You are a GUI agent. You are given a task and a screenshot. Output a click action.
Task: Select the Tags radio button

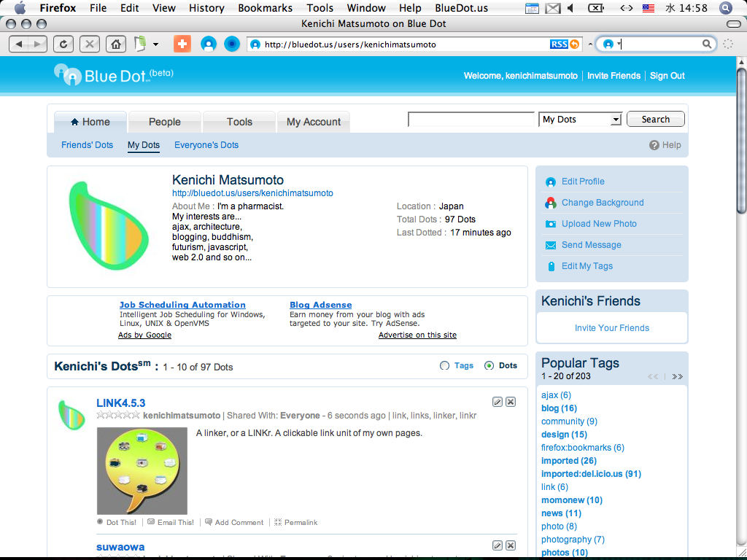pyautogui.click(x=444, y=366)
